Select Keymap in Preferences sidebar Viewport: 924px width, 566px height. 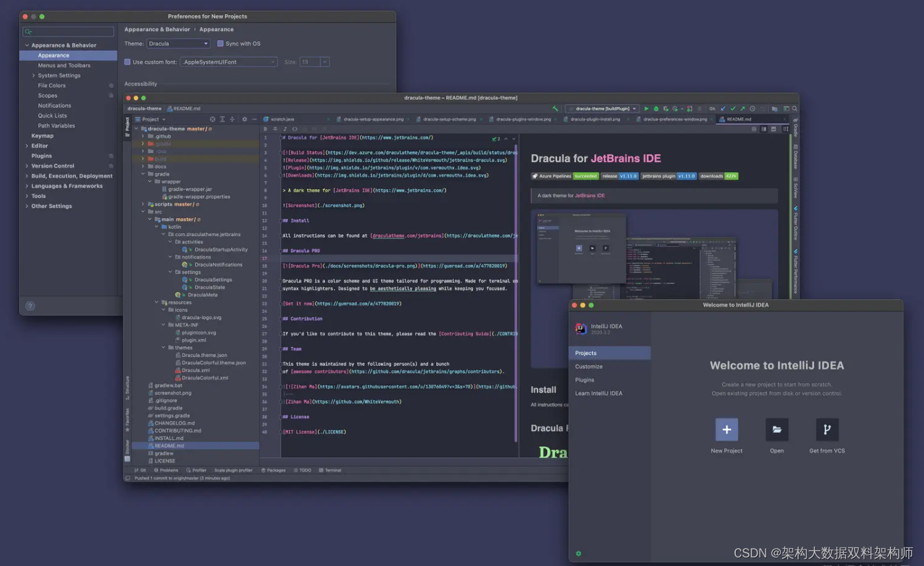[42, 136]
